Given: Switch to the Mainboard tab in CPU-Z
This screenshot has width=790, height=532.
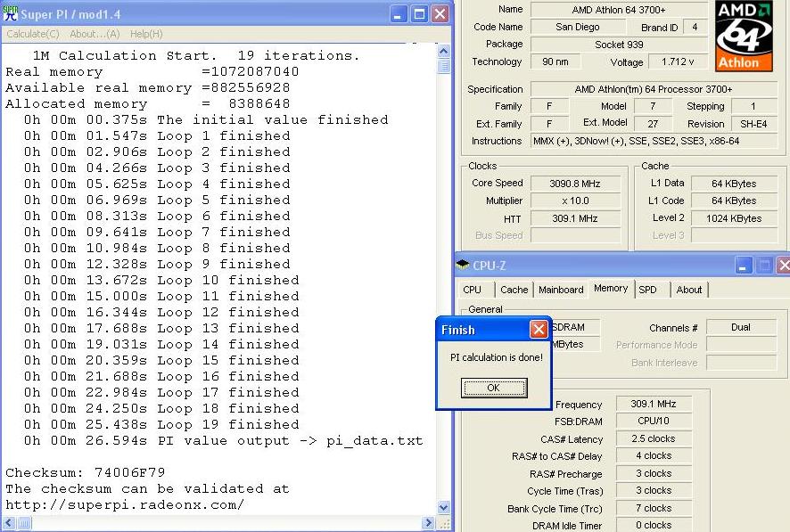Looking at the screenshot, I should coord(561,290).
